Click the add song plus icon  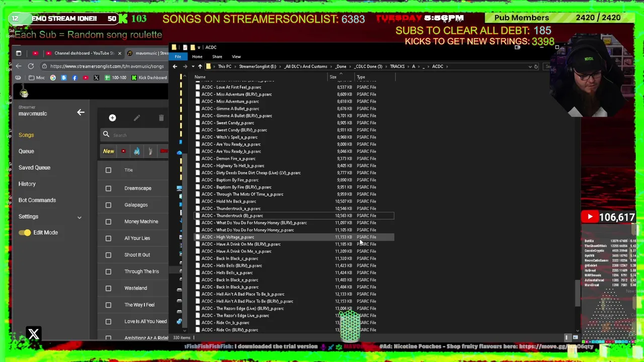point(112,118)
